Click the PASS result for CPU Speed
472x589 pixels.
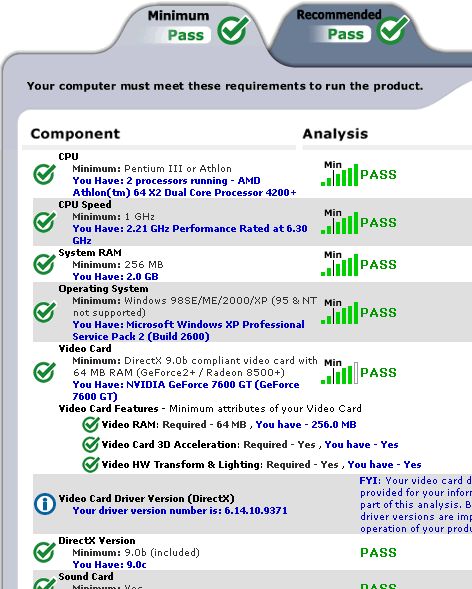point(378,222)
